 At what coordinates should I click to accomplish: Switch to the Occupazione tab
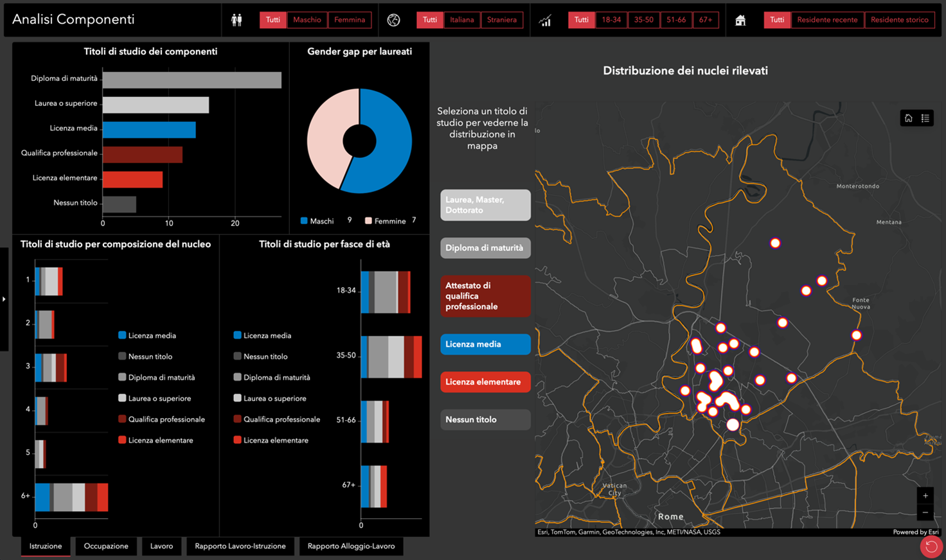[106, 546]
